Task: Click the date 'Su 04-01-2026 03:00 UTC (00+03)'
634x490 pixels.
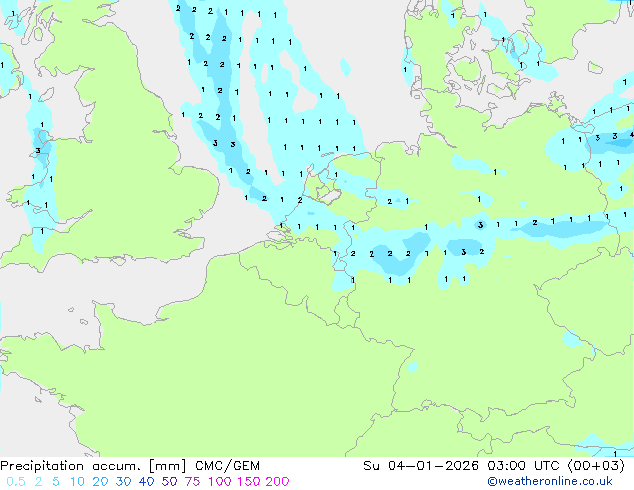Action: tap(494, 466)
